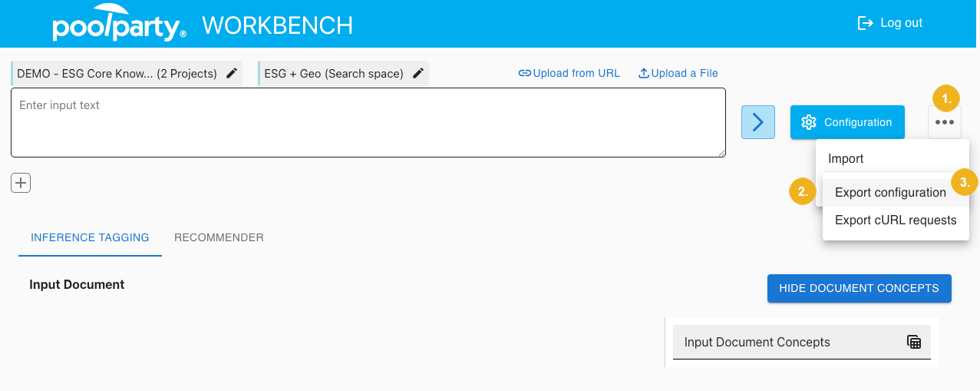
Task: Click the Upload a File link
Action: [x=678, y=73]
